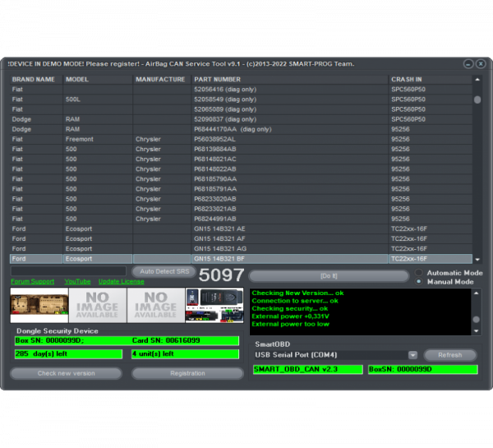Minimize the AirBag CAN Service Tool window
Screen dimensions: 493x448
click(x=468, y=64)
